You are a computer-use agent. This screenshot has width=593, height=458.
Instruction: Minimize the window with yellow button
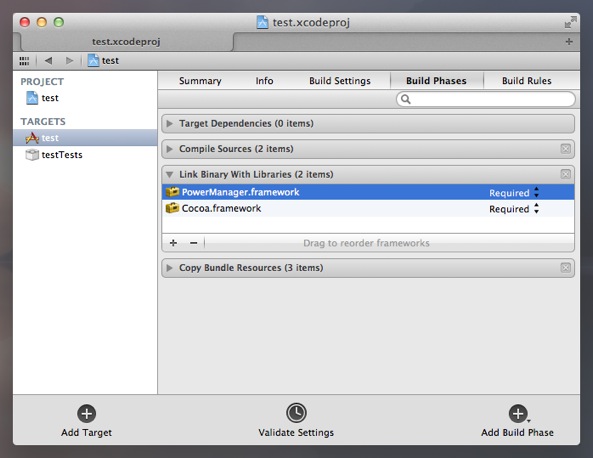coord(42,22)
